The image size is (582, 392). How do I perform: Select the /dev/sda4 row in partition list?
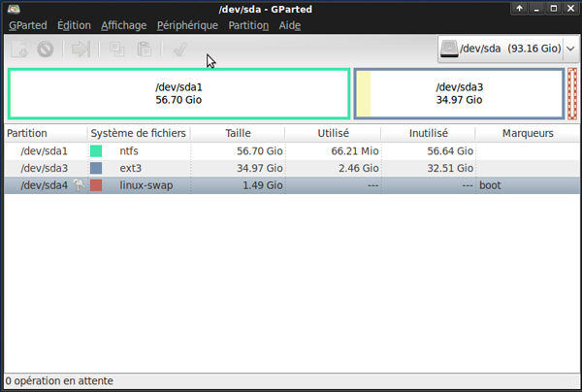point(292,185)
